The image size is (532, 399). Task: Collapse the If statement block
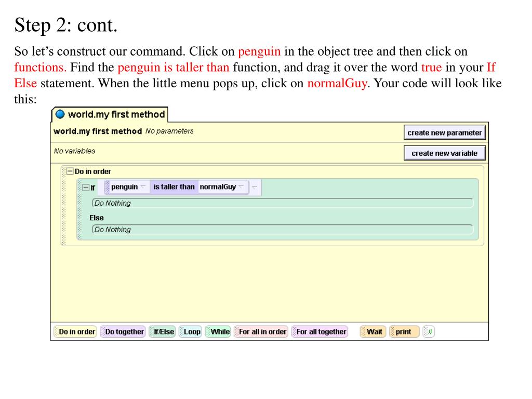(86, 187)
